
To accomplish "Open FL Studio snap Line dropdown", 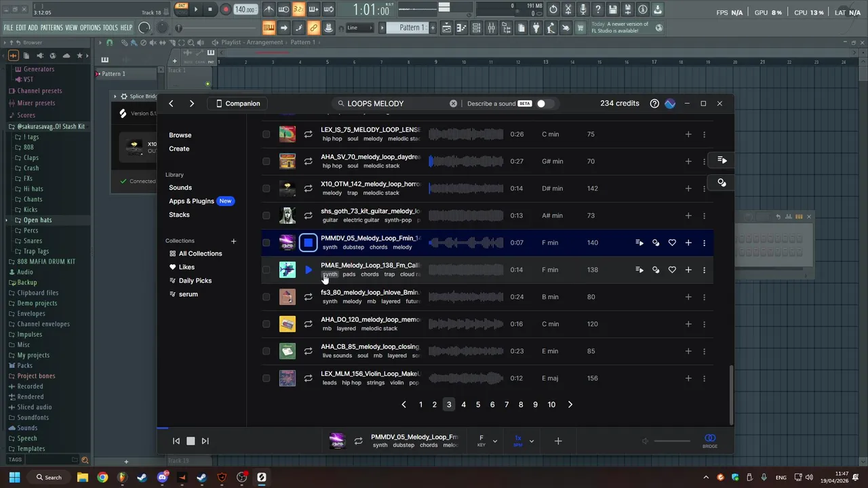I will click(x=359, y=28).
